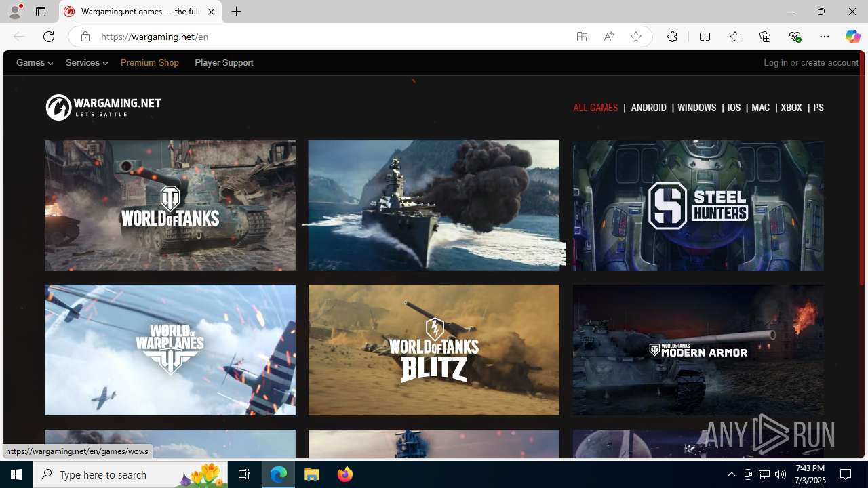Filter games by IOS
Viewport: 868px width, 488px height.
(x=734, y=108)
